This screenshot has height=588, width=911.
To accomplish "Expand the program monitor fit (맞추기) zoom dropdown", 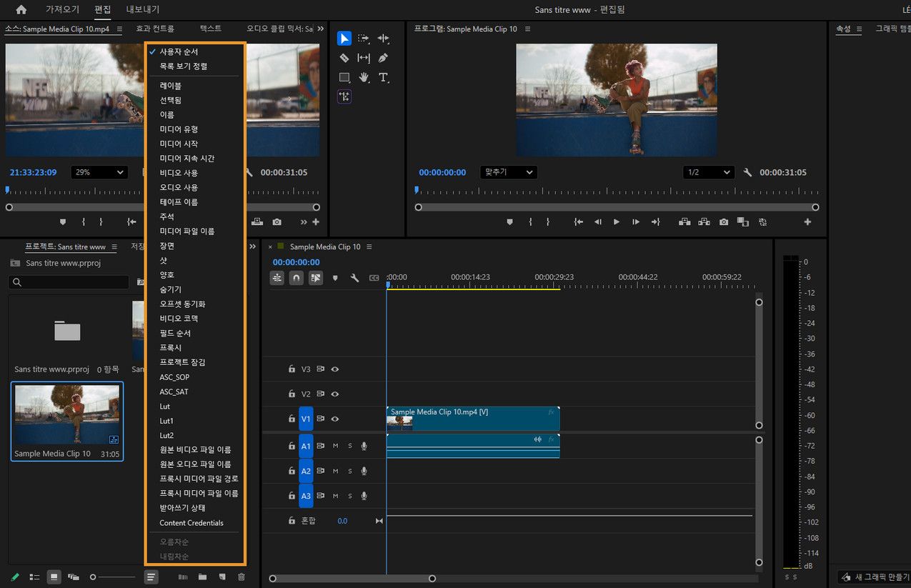I will point(508,172).
